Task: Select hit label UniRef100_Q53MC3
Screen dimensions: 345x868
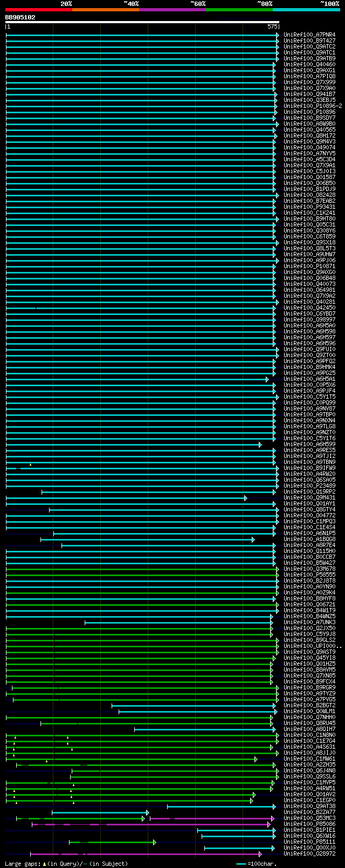Action: (309, 818)
